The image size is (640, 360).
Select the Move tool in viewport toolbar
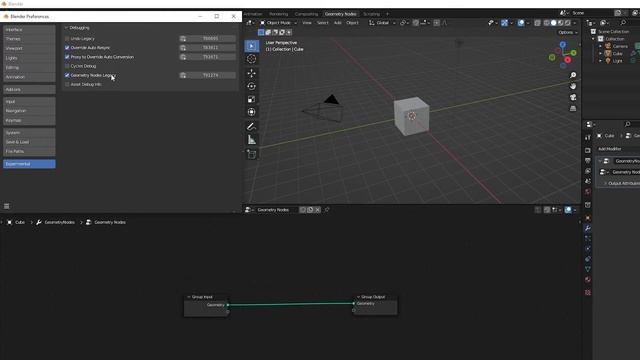(251, 73)
